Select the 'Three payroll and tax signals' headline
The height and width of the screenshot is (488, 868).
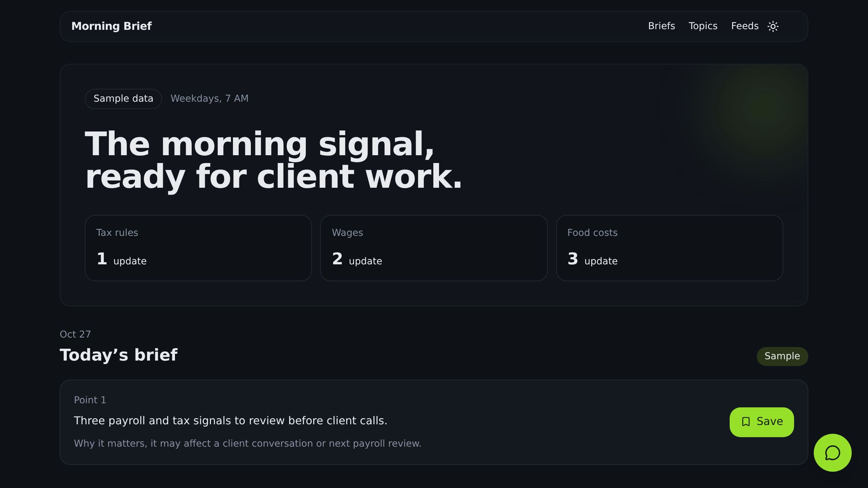pos(230,421)
